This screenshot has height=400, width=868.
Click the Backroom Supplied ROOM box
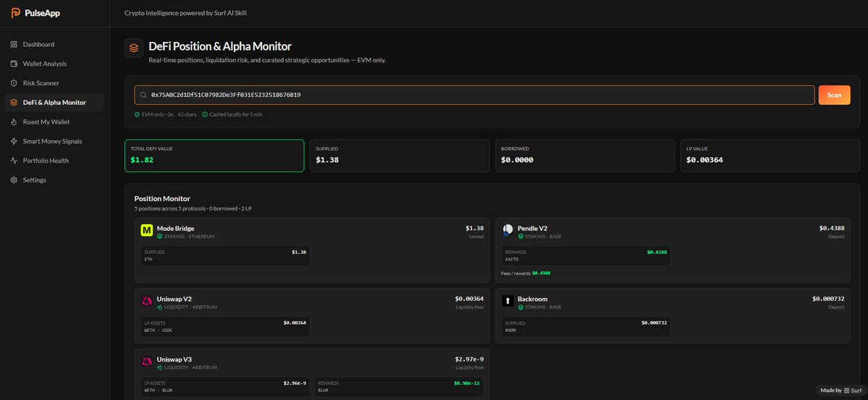coord(586,326)
